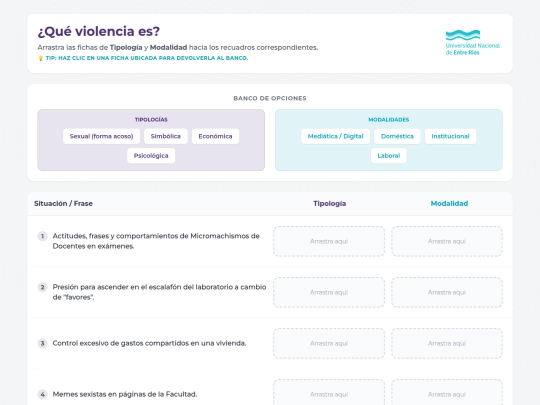The image size is (540, 405).
Task: Click situation text about gastos compartidos
Action: pos(149,343)
